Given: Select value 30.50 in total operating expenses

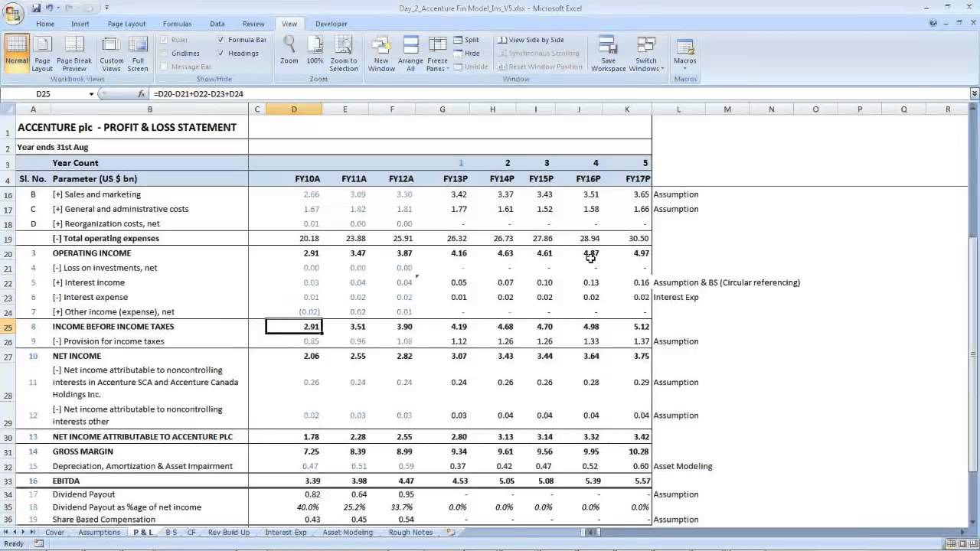Looking at the screenshot, I should coord(639,239).
